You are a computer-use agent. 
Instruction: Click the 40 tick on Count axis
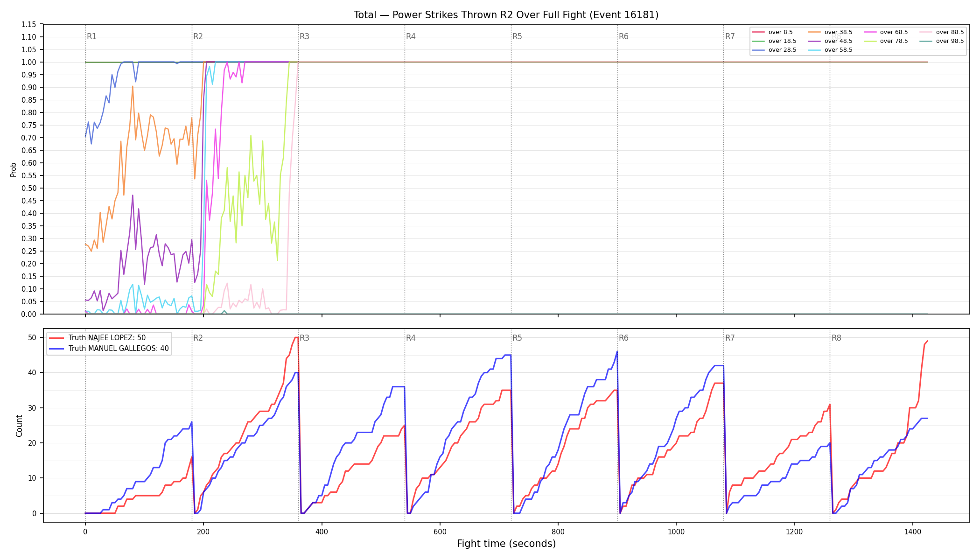pos(32,372)
